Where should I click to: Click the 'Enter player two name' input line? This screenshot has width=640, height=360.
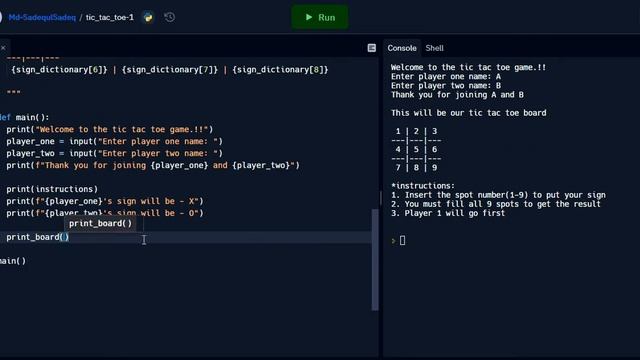pos(114,153)
